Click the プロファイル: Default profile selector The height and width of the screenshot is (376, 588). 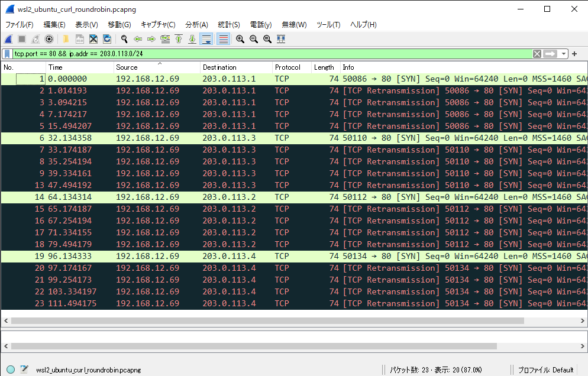point(545,370)
